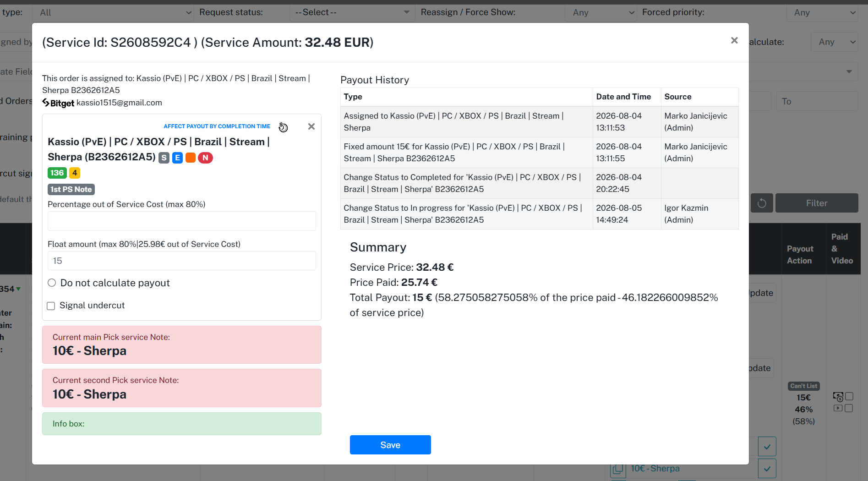The width and height of the screenshot is (868, 481).
Task: Click the kassio1515@gmail.com address
Action: (x=119, y=103)
